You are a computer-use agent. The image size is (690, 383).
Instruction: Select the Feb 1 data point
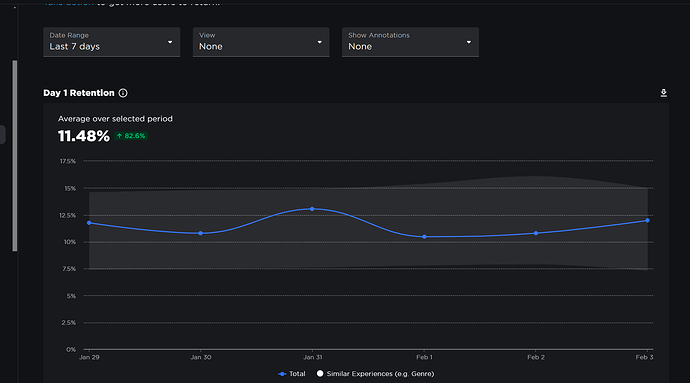[424, 237]
